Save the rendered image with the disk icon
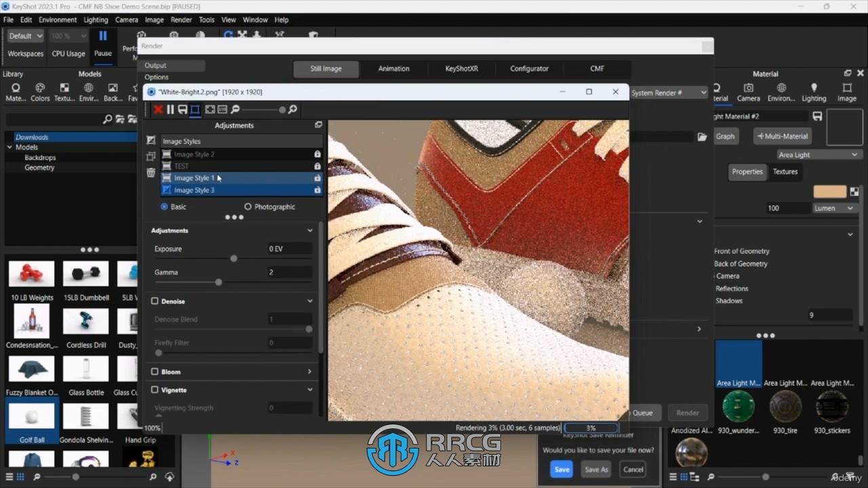 click(x=182, y=109)
